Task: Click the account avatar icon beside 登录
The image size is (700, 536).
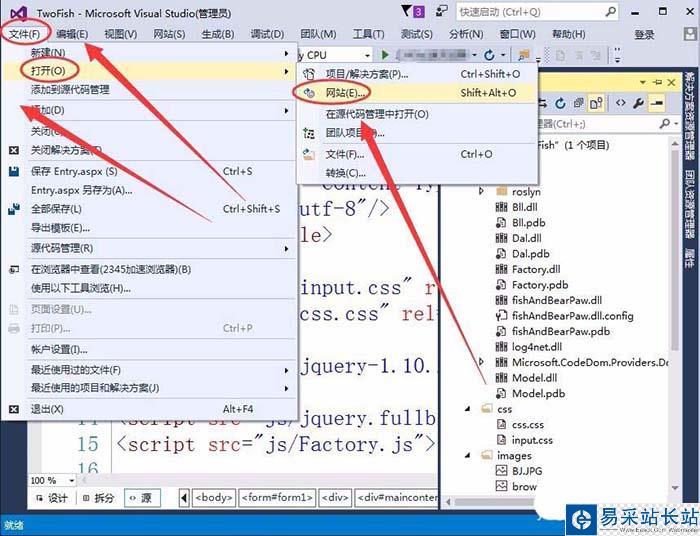Action: click(x=691, y=34)
